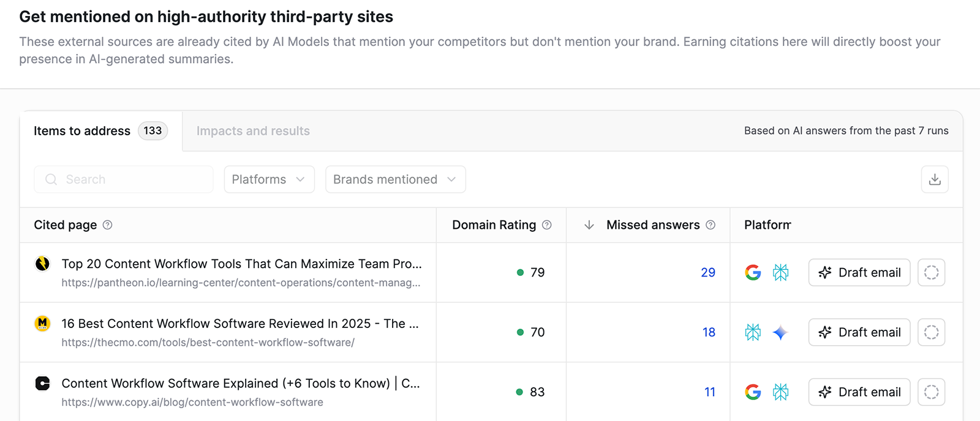Click Draft email for Pantheon row

(x=859, y=272)
